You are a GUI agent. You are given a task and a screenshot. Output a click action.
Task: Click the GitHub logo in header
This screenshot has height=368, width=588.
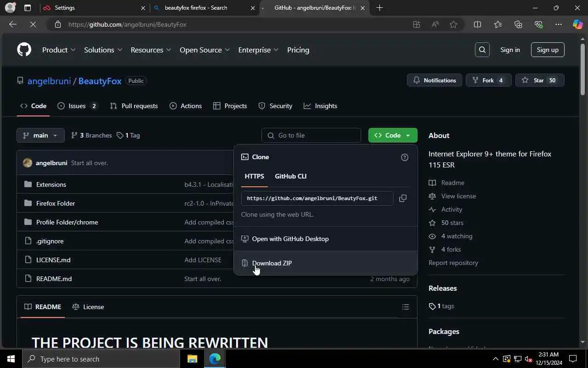[24, 50]
